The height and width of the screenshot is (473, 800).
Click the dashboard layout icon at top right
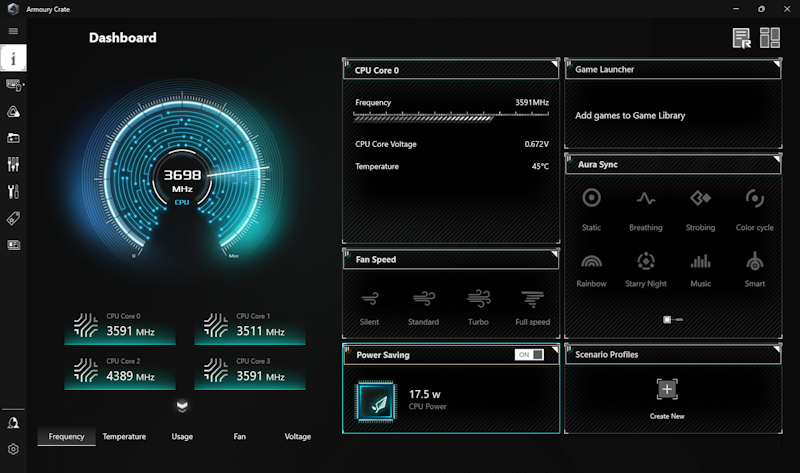[x=770, y=38]
